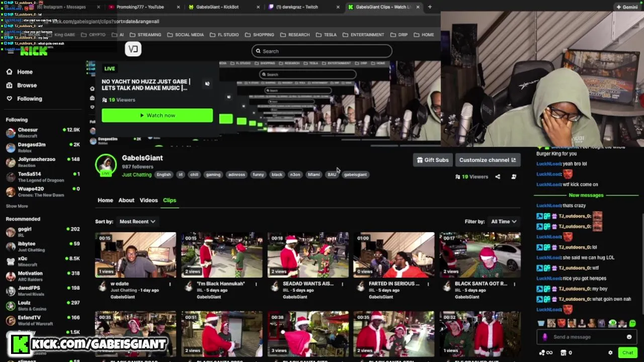This screenshot has width=644, height=362.
Task: Click the green Chat send button
Action: [627, 352]
